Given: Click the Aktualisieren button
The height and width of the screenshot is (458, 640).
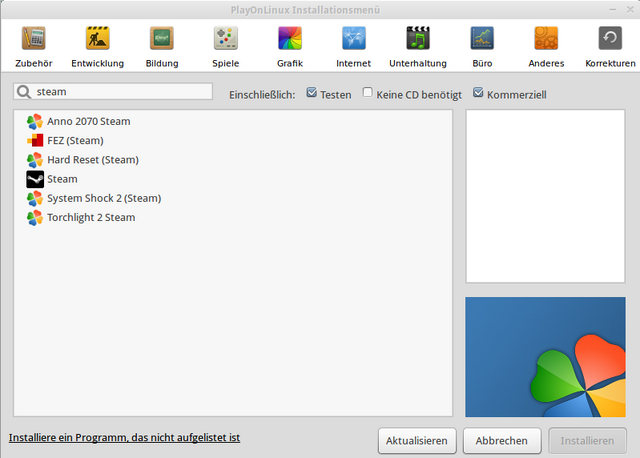Looking at the screenshot, I should 417,441.
